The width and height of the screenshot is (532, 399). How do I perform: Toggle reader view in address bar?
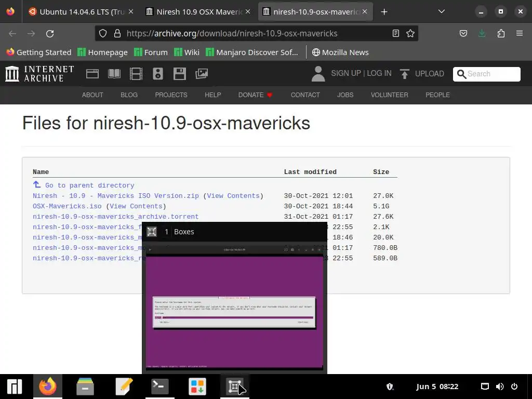point(395,33)
